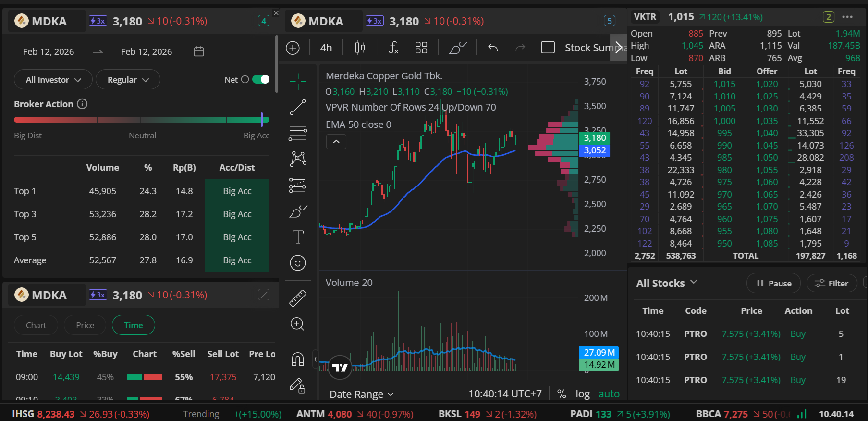Open the emoji sticker tool
Viewport: 868px width, 421px height.
tap(298, 263)
